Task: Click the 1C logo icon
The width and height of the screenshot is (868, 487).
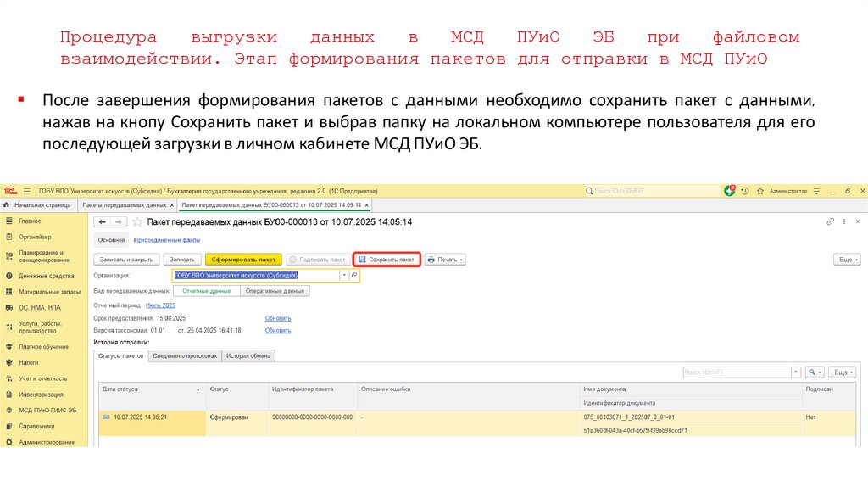Action: 10,191
